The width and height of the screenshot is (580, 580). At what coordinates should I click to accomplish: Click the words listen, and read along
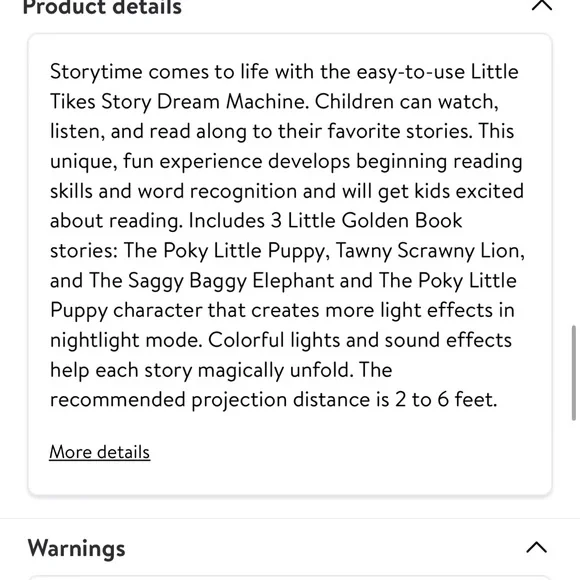pyautogui.click(x=148, y=132)
